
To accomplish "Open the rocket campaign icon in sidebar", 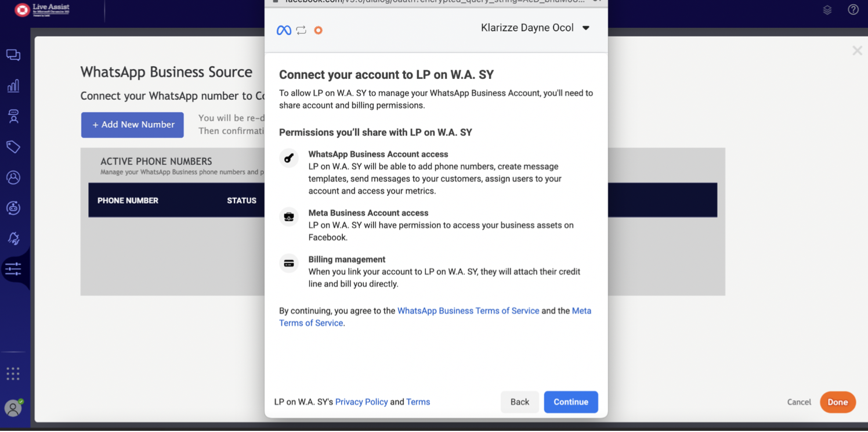I will (x=13, y=238).
